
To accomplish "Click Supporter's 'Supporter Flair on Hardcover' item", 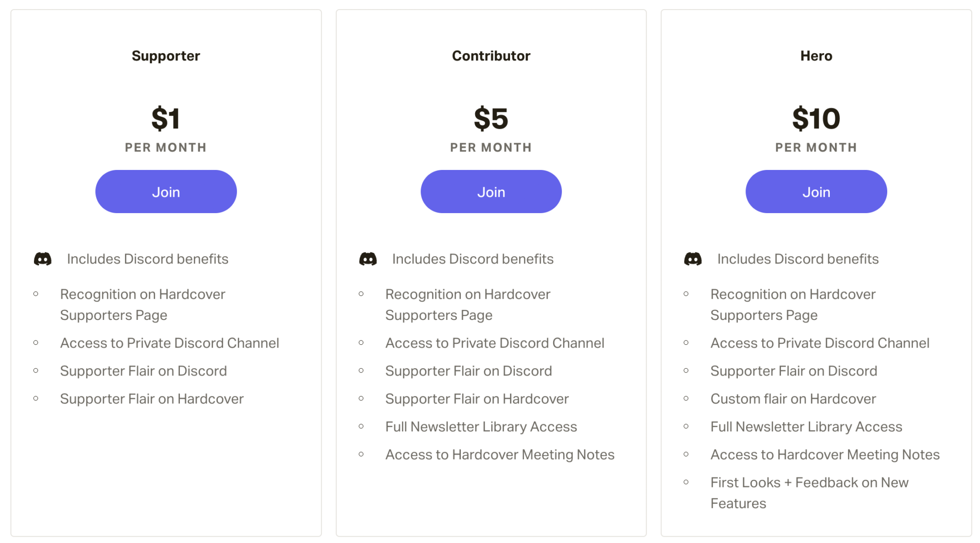I will (152, 399).
